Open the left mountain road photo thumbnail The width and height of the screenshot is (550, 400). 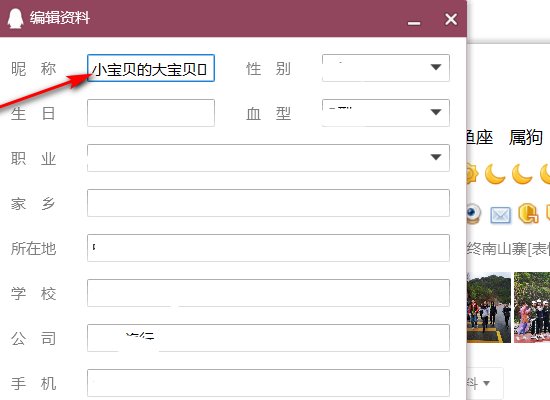coord(489,307)
